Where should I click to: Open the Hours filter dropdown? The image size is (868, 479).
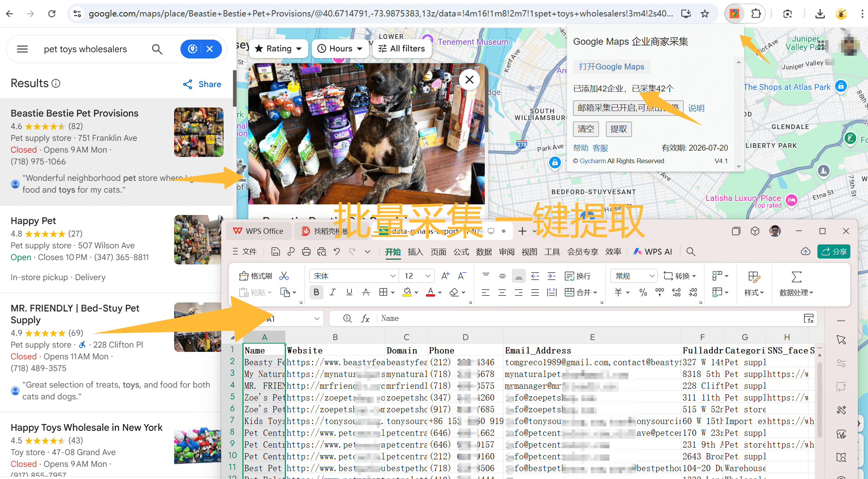[340, 49]
